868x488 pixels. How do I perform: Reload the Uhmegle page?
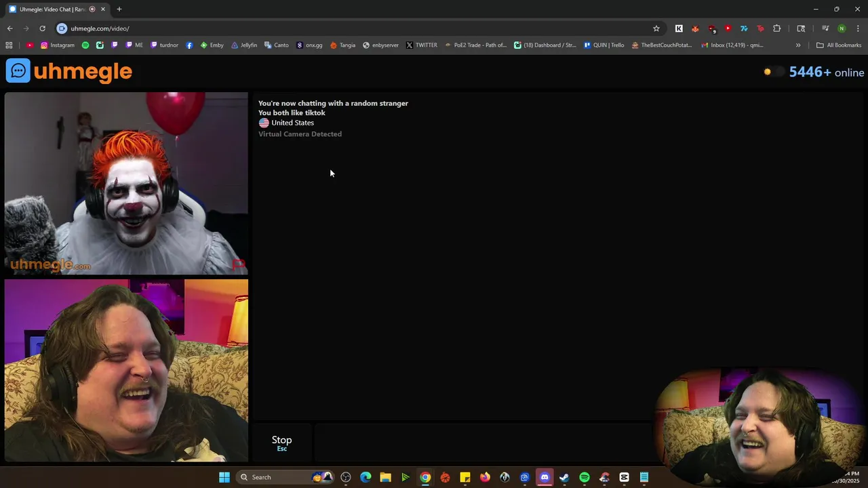(x=42, y=28)
